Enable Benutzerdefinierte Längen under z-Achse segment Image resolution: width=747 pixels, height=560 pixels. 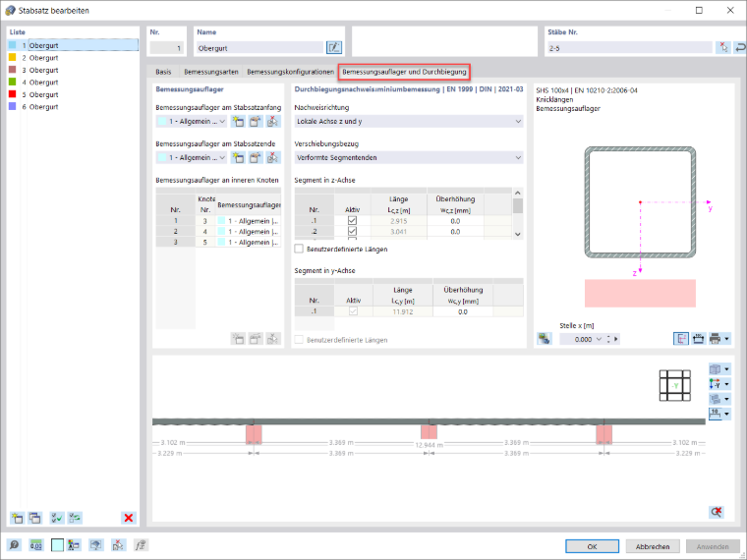[299, 249]
